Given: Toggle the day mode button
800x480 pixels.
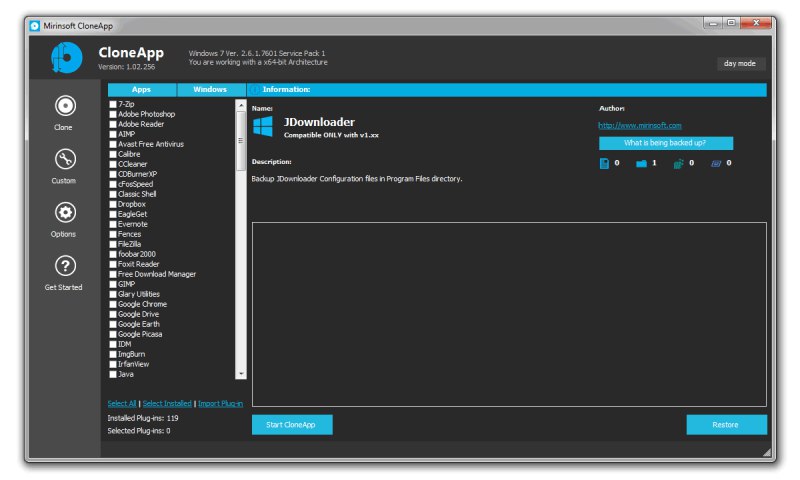Looking at the screenshot, I should pos(740,63).
